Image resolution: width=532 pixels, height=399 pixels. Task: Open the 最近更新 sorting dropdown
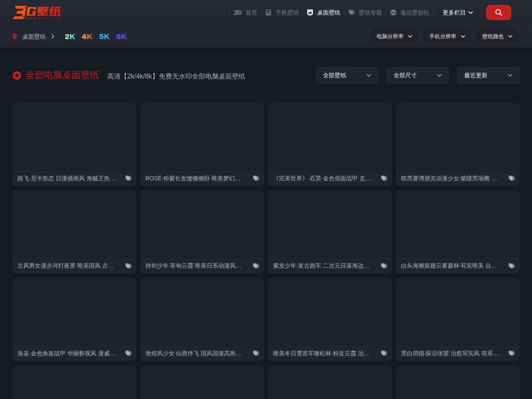pyautogui.click(x=488, y=75)
